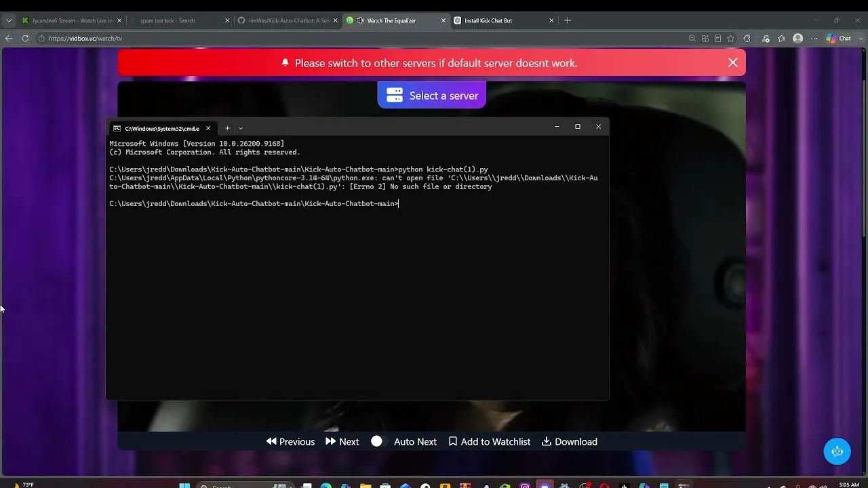The height and width of the screenshot is (488, 868).
Task: Click the Errno 2 error text
Action: 420,187
